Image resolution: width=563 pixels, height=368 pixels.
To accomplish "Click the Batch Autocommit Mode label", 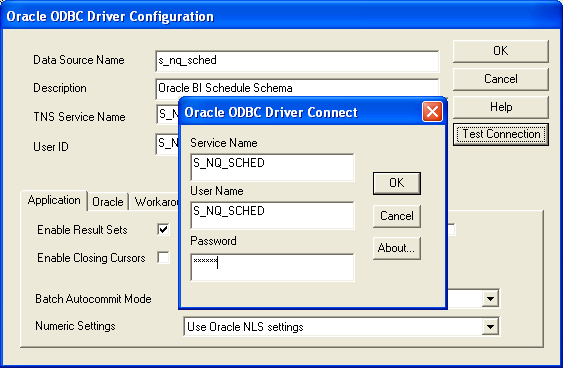I will pos(93,299).
